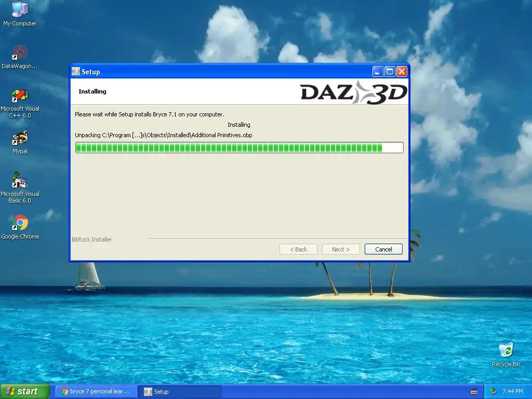Click the Unpacking file path text
Viewport: 532px width, 399px height.
[x=164, y=135]
